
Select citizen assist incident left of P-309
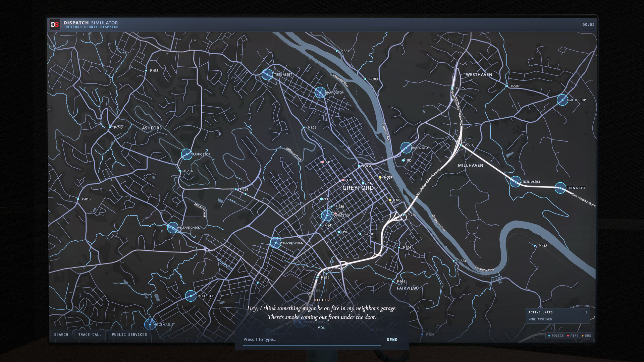tap(267, 74)
